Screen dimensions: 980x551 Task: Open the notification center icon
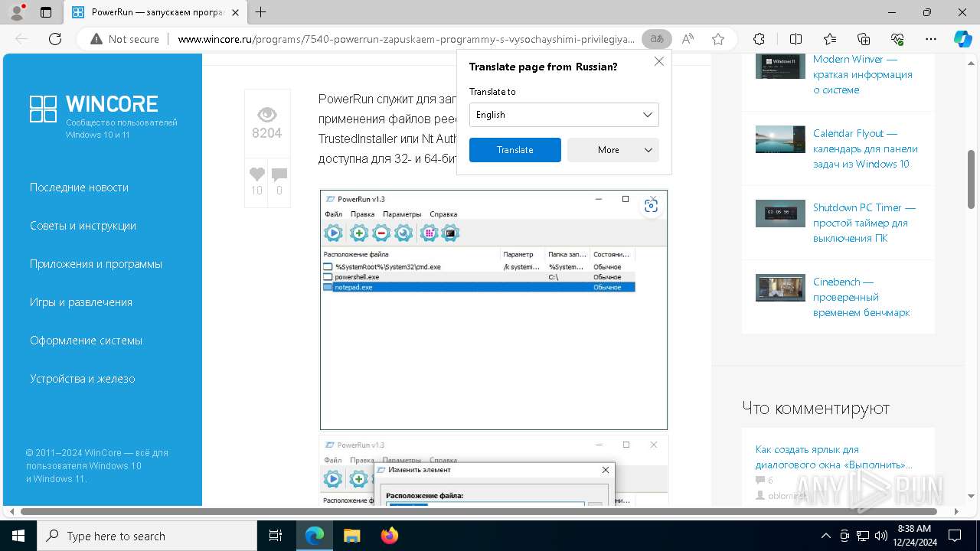pos(956,536)
